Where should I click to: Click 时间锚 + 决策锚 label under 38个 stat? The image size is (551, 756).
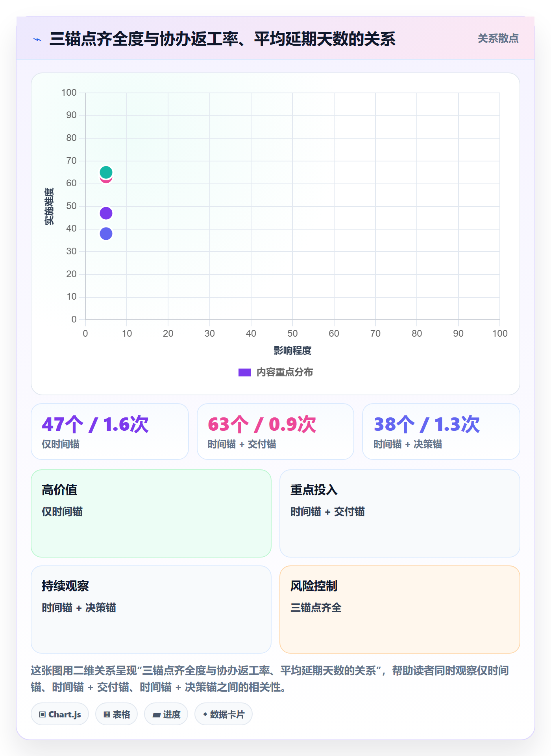pos(407,444)
